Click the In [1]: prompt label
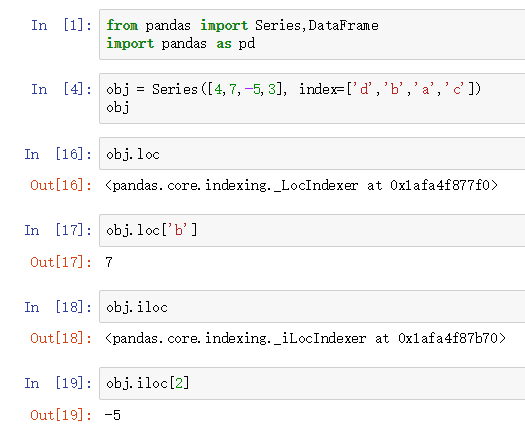Screen dimensions: 525x431 61,25
